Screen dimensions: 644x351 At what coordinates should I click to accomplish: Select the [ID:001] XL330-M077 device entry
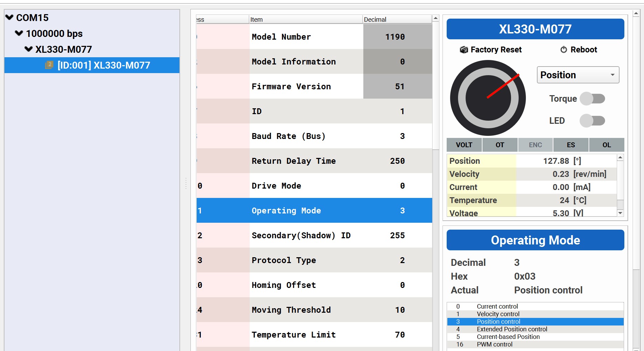[92, 65]
